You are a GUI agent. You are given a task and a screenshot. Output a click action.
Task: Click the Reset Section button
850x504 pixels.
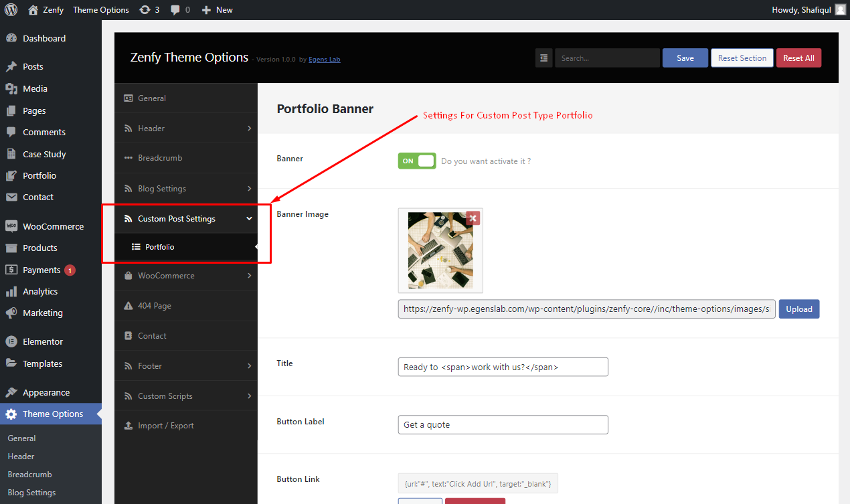(x=742, y=58)
